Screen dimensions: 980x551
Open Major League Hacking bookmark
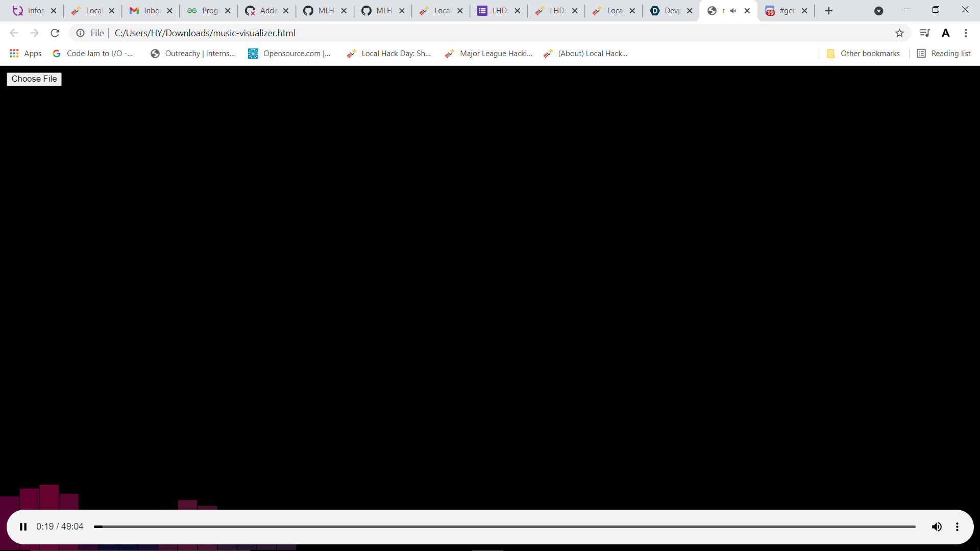488,54
